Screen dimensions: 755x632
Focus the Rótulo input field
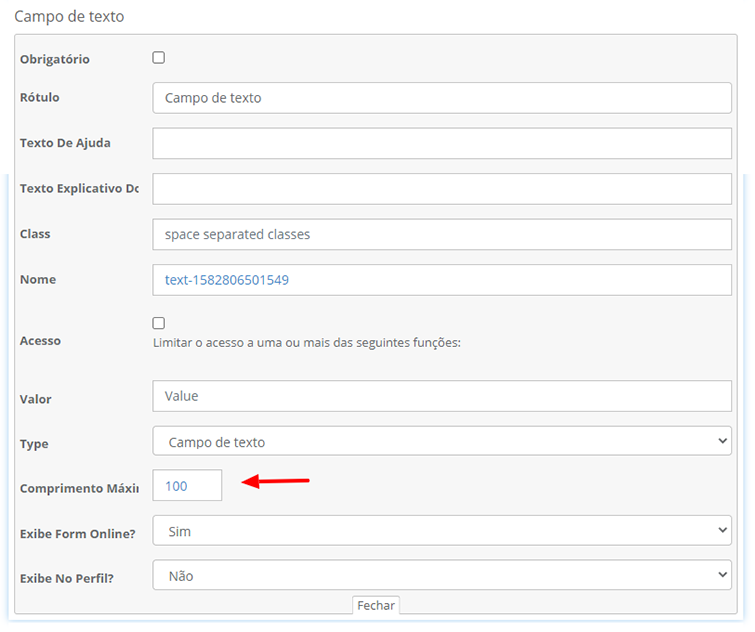441,98
